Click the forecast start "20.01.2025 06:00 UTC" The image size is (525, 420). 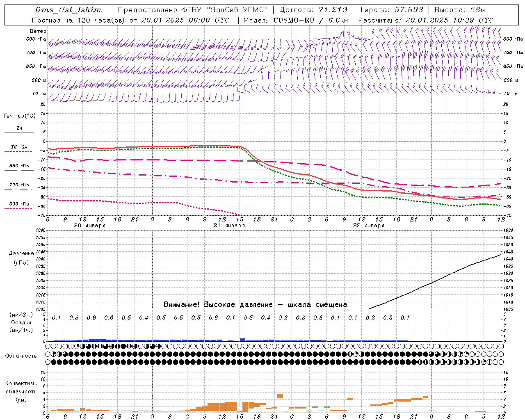pyautogui.click(x=186, y=20)
